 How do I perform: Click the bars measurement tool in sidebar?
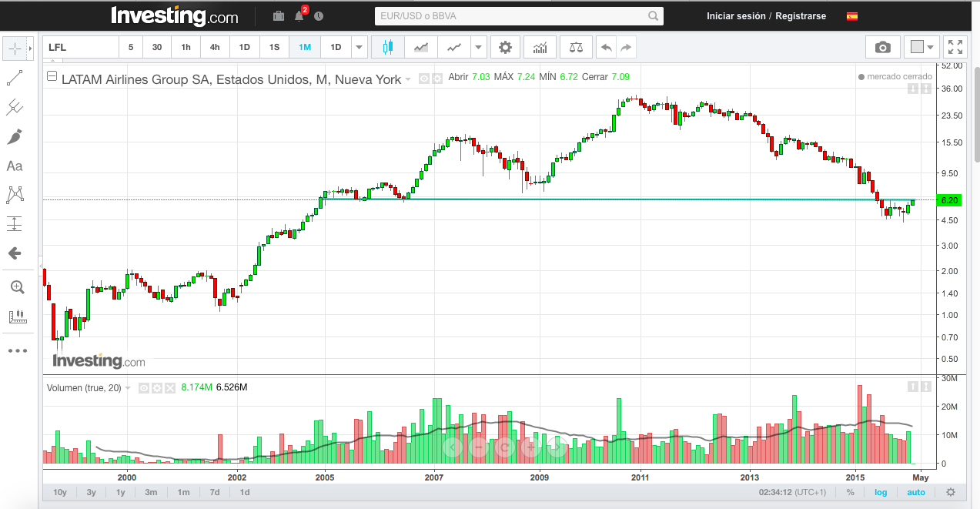click(x=16, y=316)
